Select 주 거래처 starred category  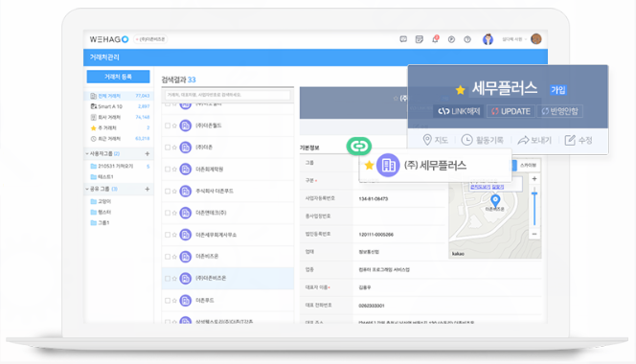click(x=119, y=127)
